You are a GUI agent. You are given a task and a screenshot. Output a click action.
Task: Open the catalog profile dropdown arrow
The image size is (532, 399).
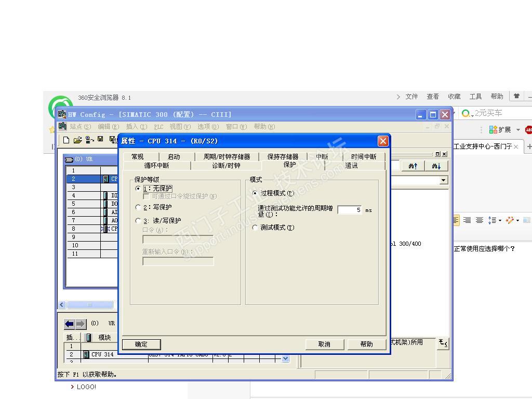(444, 180)
